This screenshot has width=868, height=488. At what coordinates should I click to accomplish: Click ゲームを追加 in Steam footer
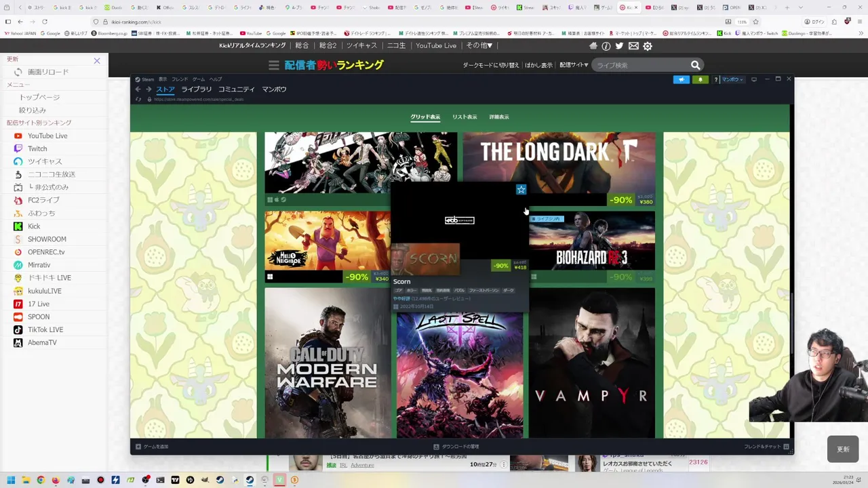coord(152,447)
